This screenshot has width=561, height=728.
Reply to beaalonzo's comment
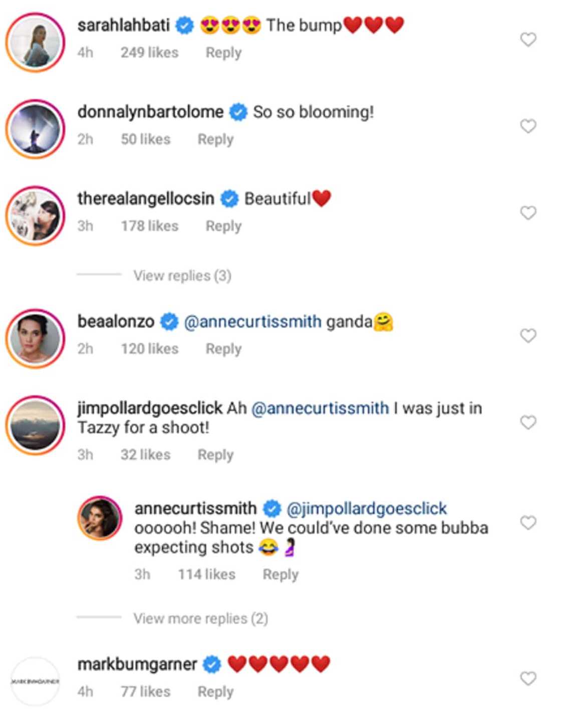(224, 348)
